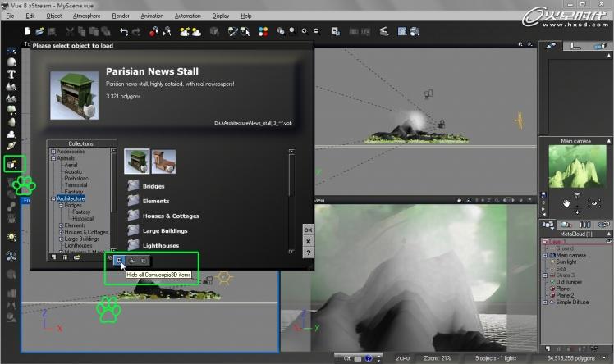
Task: Click the ventilator fan tool icon
Action: (x=11, y=257)
